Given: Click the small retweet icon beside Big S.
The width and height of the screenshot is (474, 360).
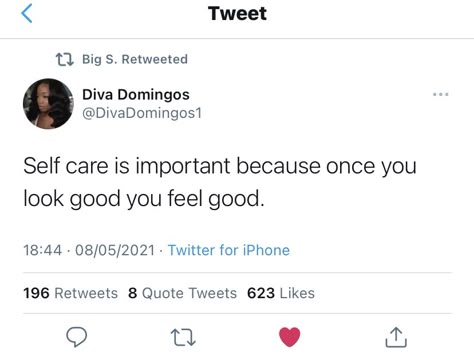Looking at the screenshot, I should [x=64, y=59].
